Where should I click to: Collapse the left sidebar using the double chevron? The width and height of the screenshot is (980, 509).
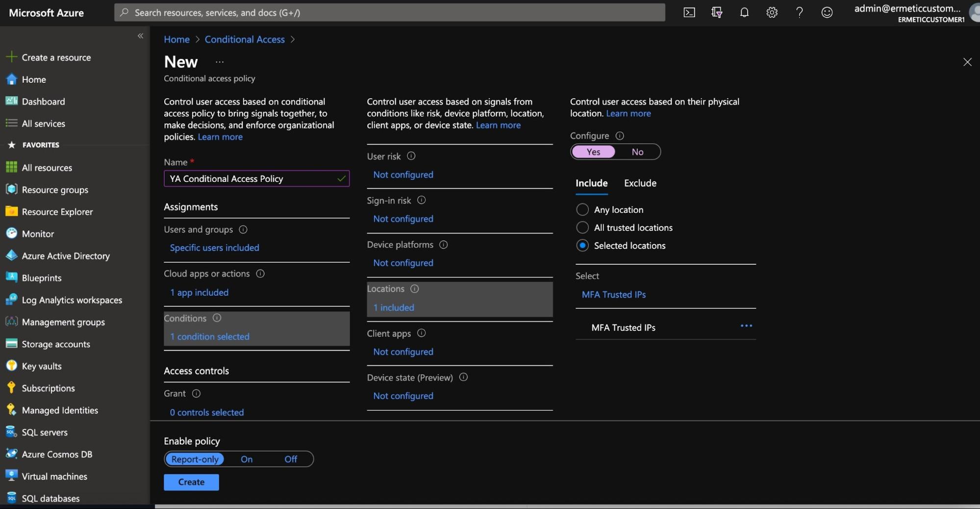140,36
